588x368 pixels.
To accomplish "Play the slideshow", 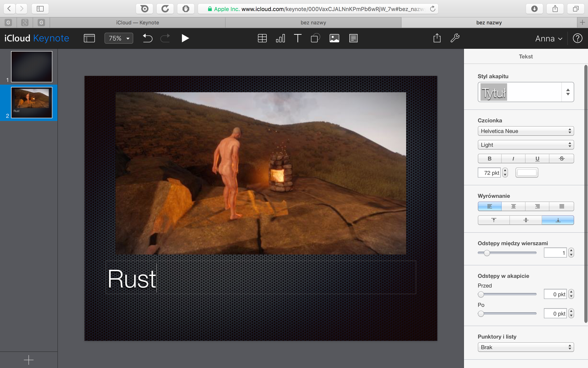I will [x=185, y=38].
